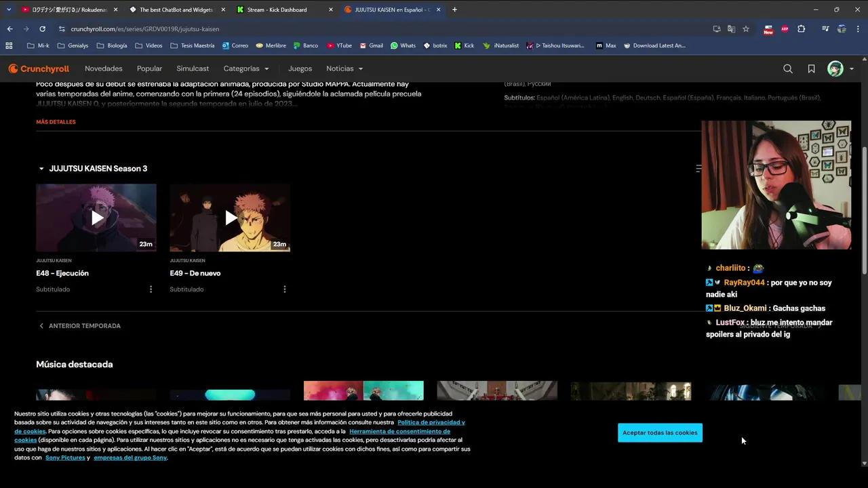Open the pink featured music thumbnail
Image resolution: width=868 pixels, height=488 pixels.
click(363, 390)
